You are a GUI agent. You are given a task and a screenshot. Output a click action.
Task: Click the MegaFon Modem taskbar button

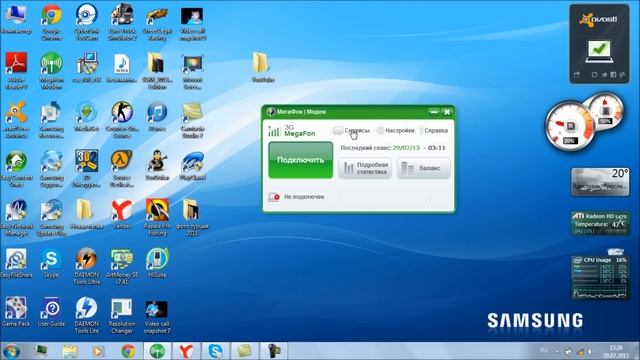[157, 351]
